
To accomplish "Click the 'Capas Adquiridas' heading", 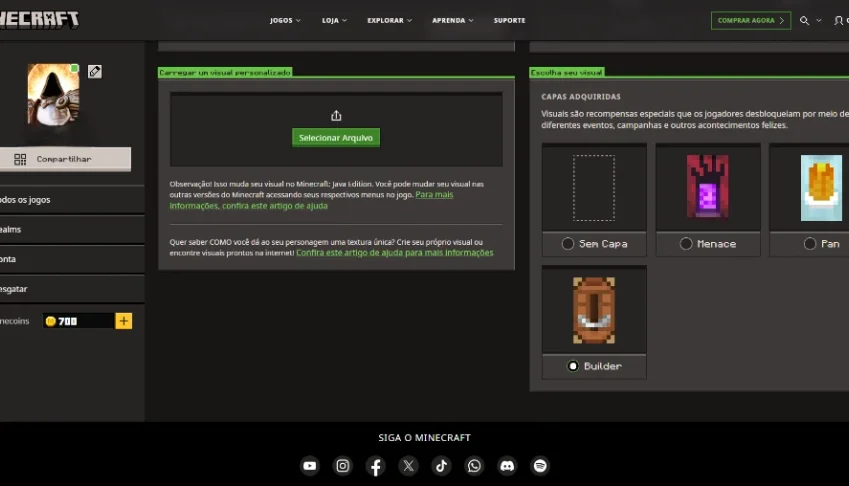I will tap(581, 97).
